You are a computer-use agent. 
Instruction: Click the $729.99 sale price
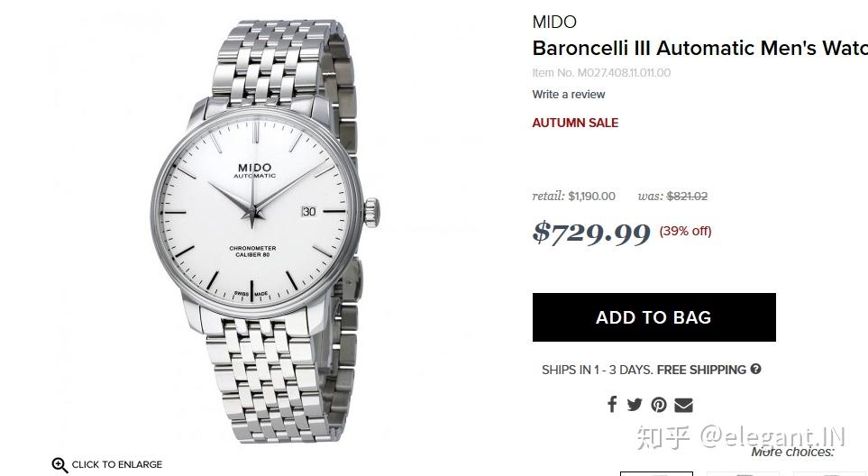tap(591, 233)
